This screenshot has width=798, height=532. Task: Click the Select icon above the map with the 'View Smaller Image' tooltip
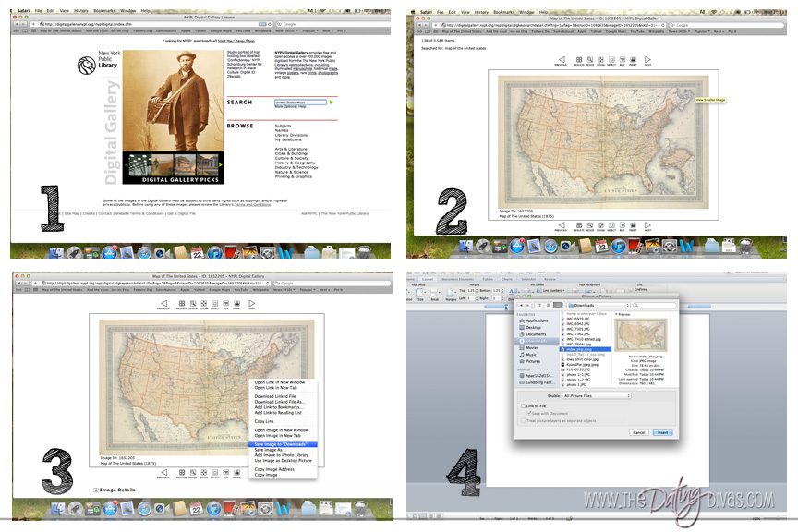click(x=611, y=59)
